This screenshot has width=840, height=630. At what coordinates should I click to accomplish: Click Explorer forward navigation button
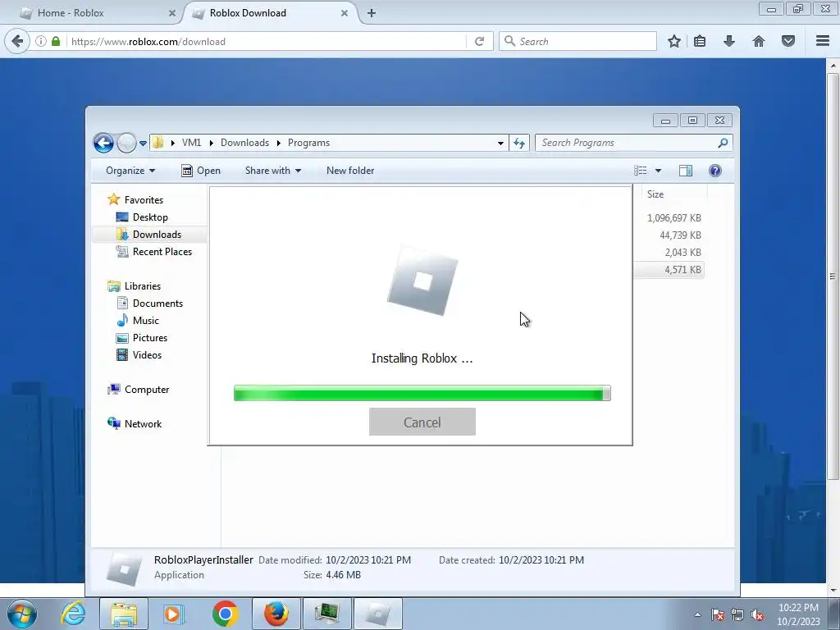(x=126, y=143)
